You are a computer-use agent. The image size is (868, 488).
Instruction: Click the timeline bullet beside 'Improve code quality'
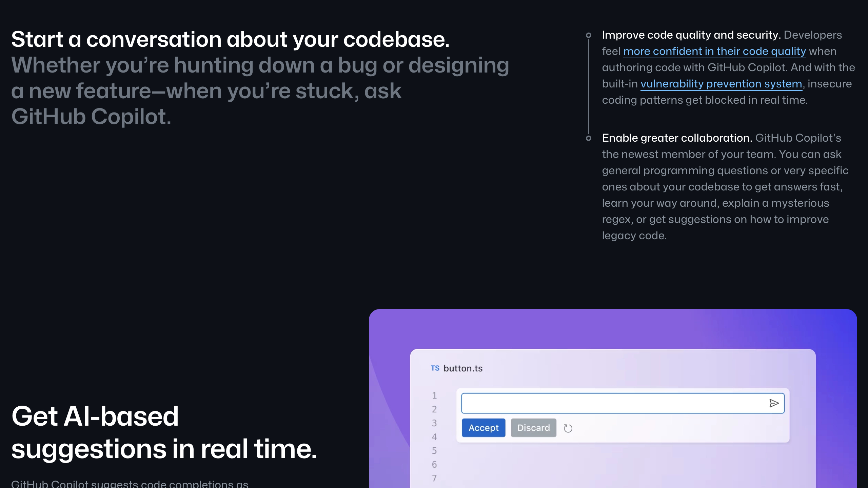click(589, 35)
